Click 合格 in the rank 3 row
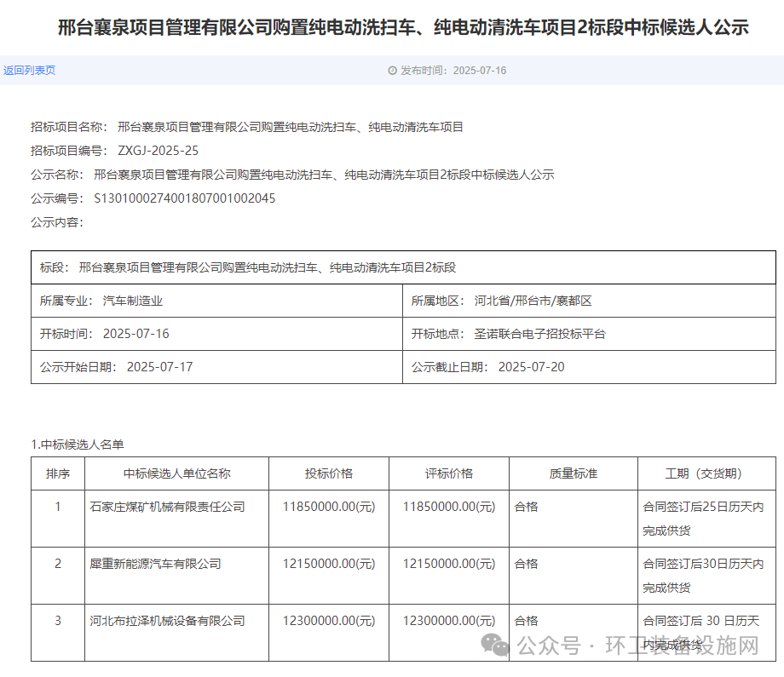The width and height of the screenshot is (784, 677). 526,621
